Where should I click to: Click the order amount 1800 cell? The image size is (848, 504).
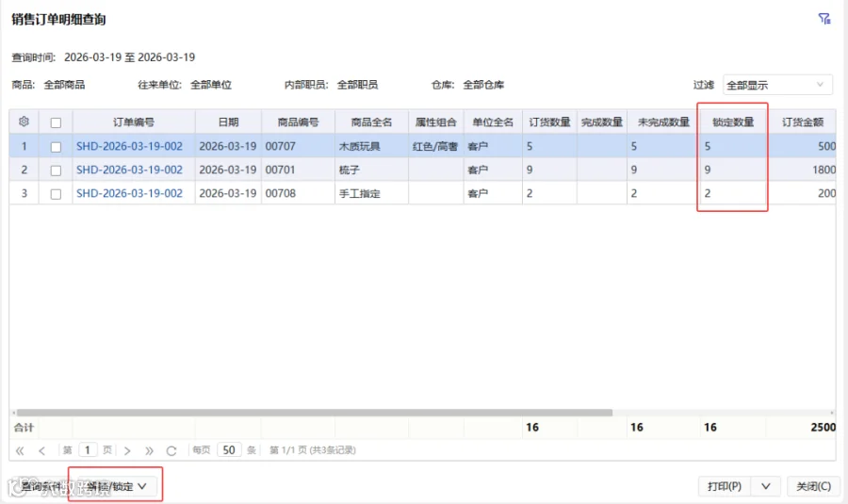point(803,170)
